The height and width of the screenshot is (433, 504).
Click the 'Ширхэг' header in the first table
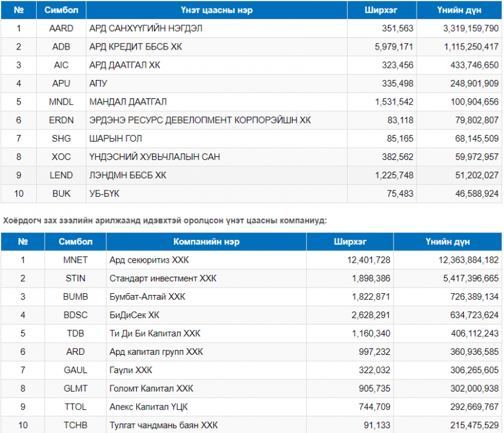coord(381,10)
